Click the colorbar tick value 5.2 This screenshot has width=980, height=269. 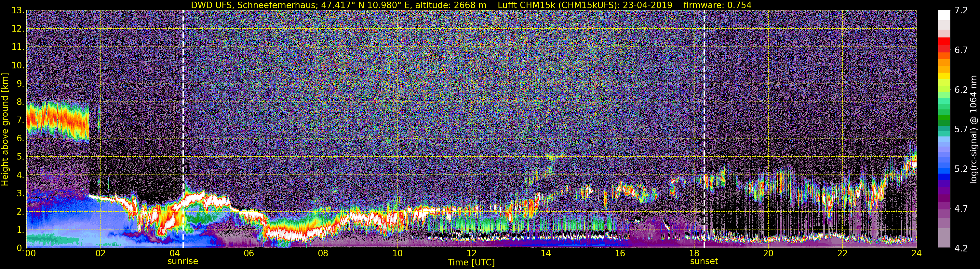(x=961, y=169)
